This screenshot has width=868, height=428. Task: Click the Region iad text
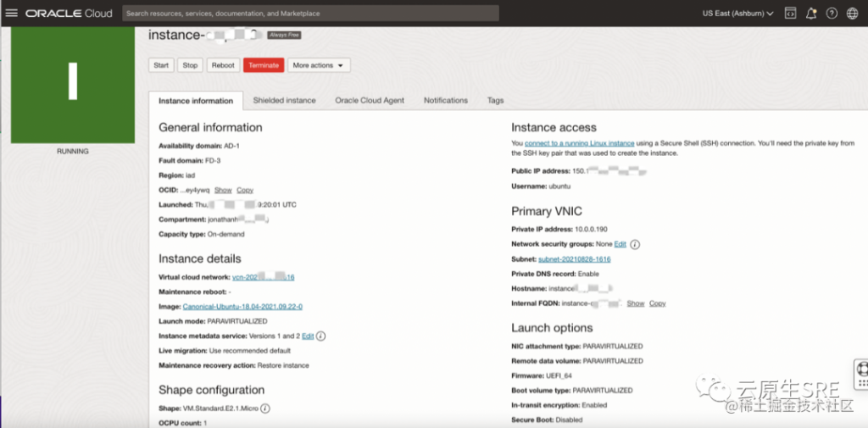pyautogui.click(x=175, y=175)
